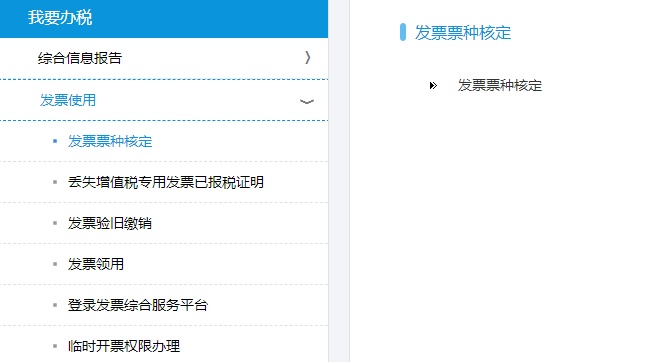Open 综合信息报告 menu section
The width and height of the screenshot is (647, 362).
pos(164,58)
